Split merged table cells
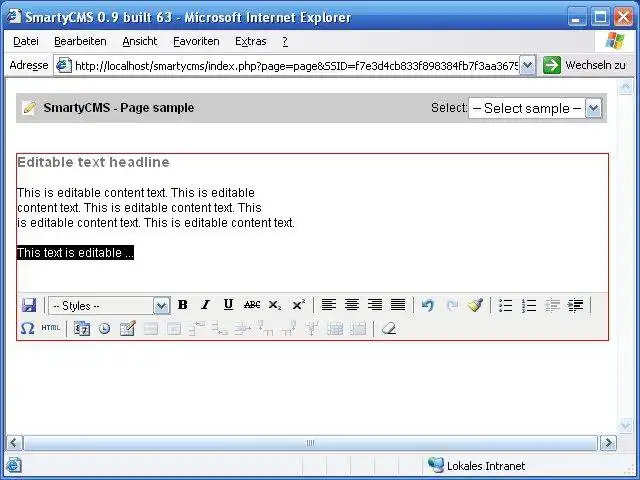The image size is (640, 480). pos(335,328)
